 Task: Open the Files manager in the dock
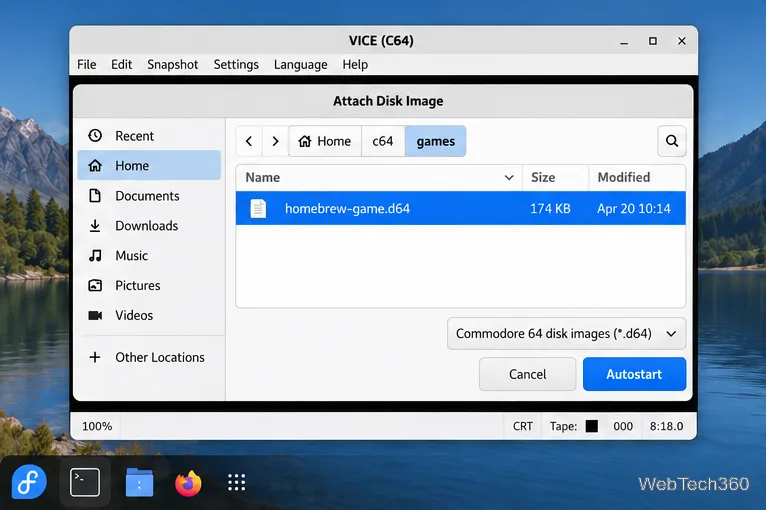click(139, 482)
